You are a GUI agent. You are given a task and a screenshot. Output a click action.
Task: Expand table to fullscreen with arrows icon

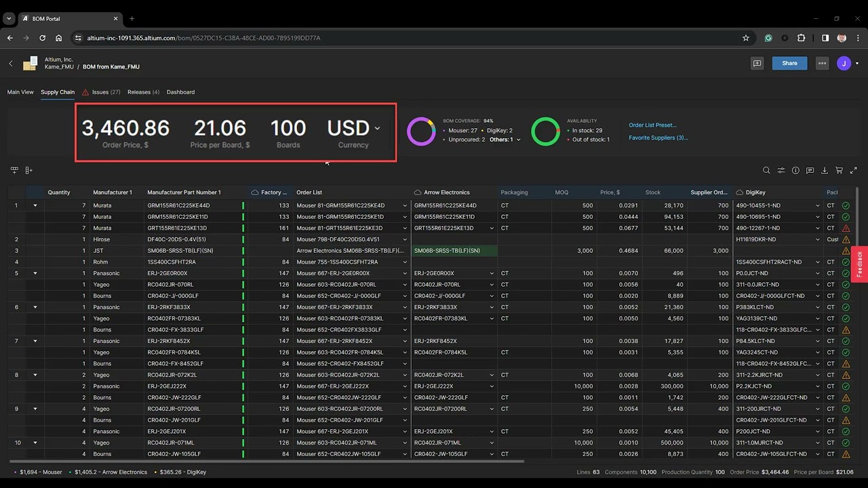853,170
